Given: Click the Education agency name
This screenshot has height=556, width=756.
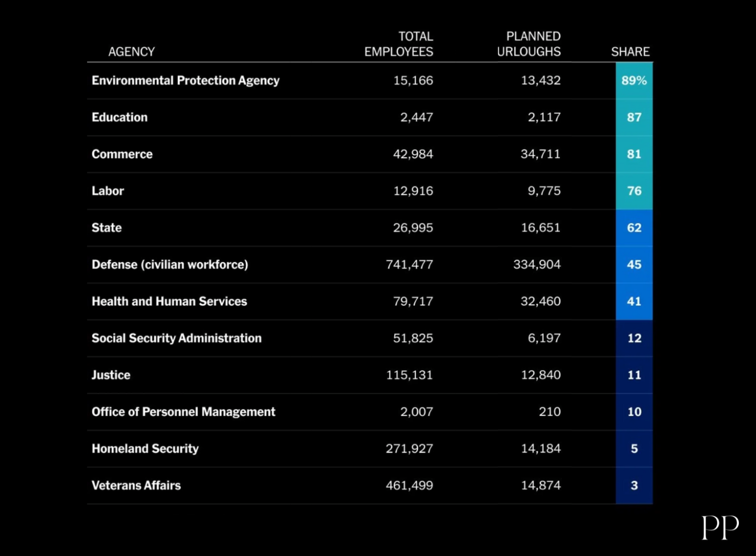Looking at the screenshot, I should [119, 117].
